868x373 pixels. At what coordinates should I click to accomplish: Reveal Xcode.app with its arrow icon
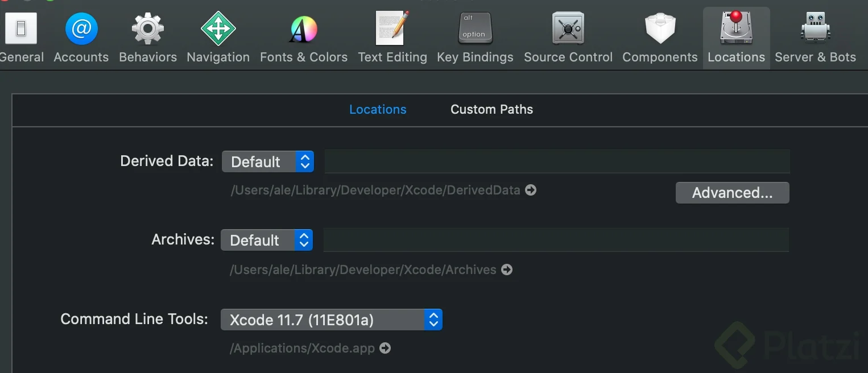click(x=385, y=348)
